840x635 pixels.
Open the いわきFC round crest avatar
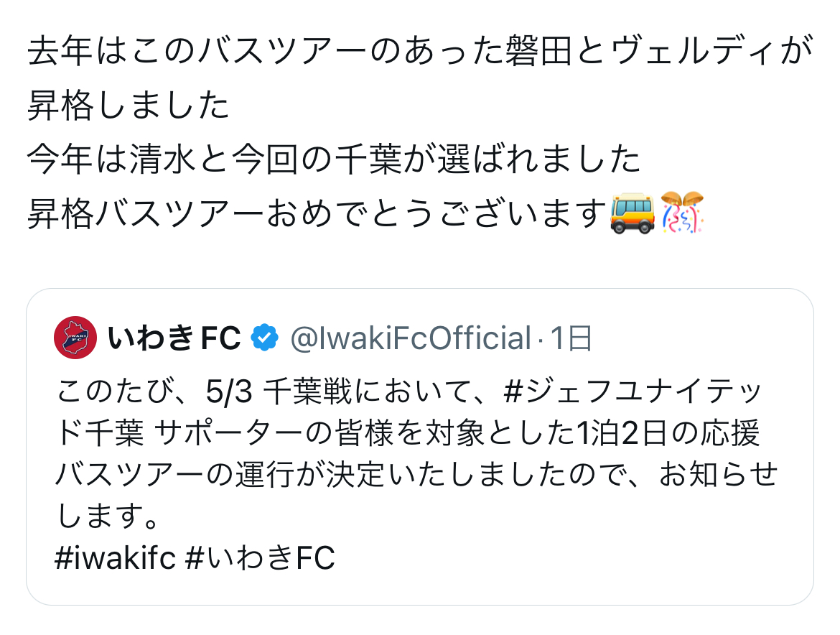[75, 338]
